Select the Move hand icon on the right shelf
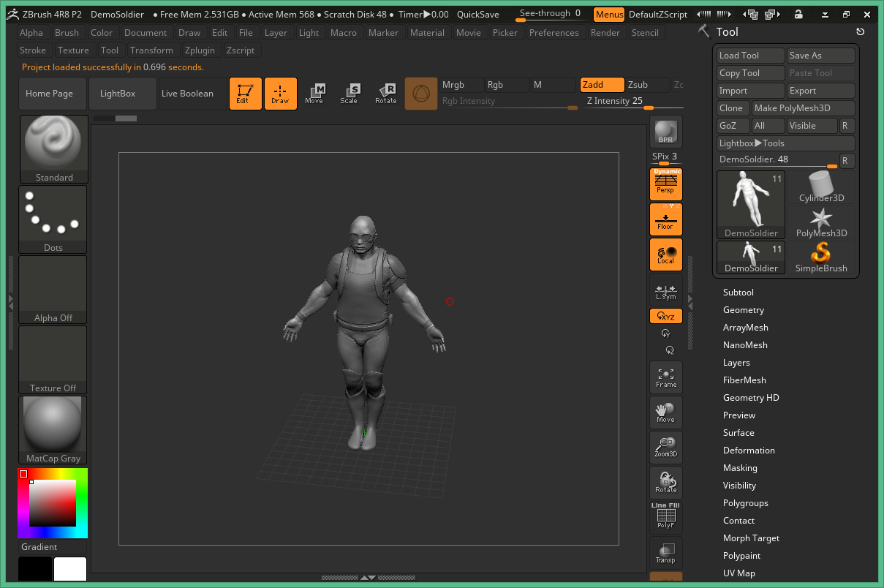This screenshot has height=588, width=884. tap(665, 412)
